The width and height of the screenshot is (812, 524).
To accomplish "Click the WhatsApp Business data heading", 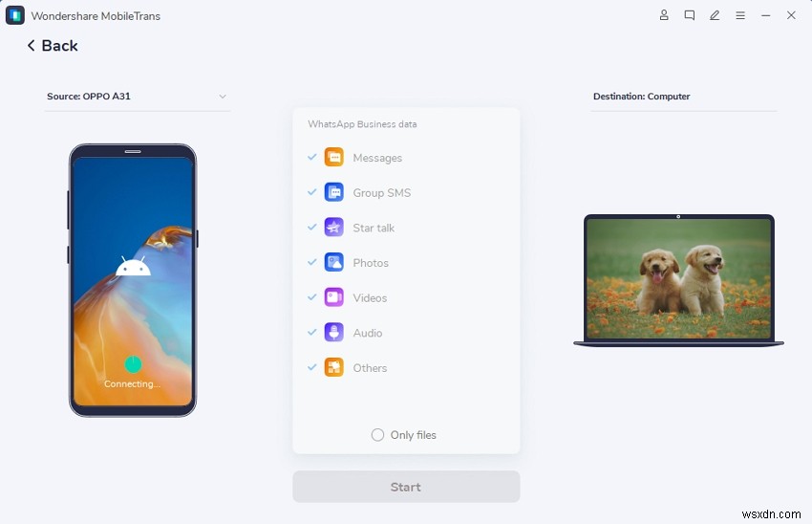I will [x=362, y=124].
